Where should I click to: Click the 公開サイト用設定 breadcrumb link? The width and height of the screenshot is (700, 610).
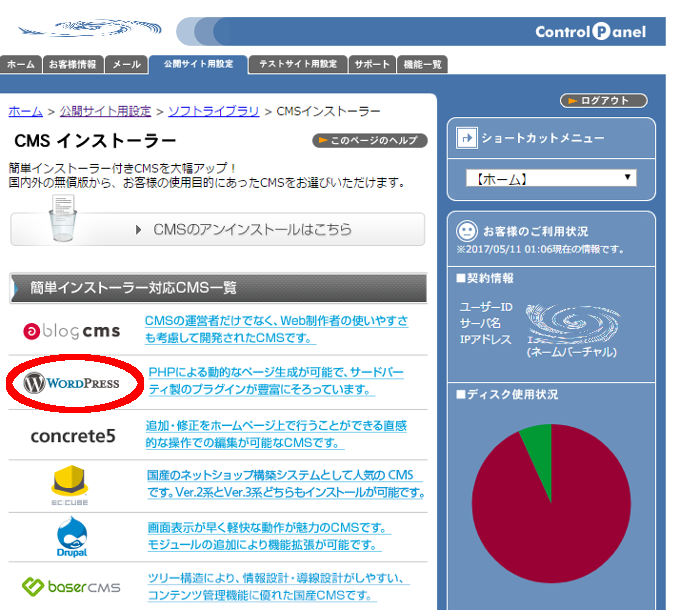105,111
